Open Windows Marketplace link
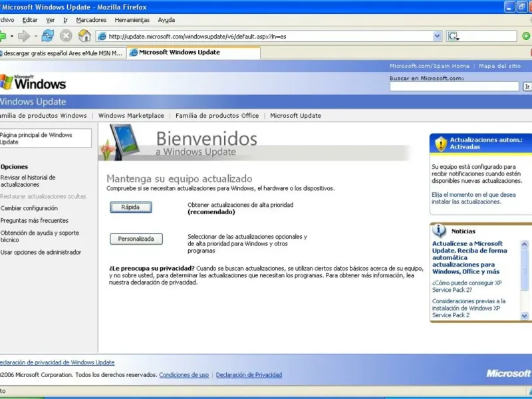Screen dimensions: 532x399 (131, 115)
